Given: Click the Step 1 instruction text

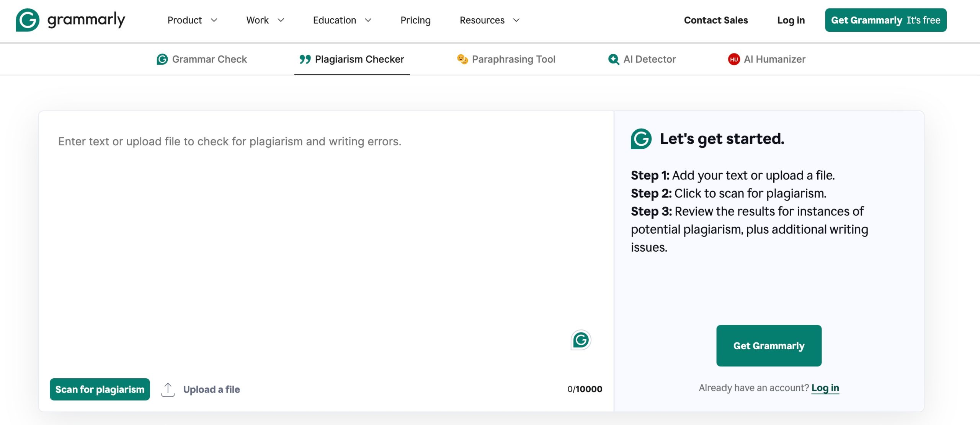Looking at the screenshot, I should (x=733, y=175).
